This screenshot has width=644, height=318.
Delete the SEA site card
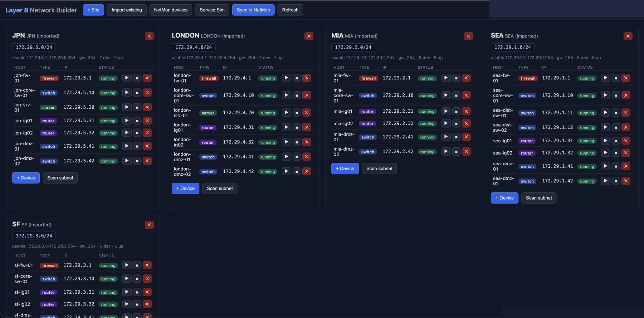(x=628, y=36)
